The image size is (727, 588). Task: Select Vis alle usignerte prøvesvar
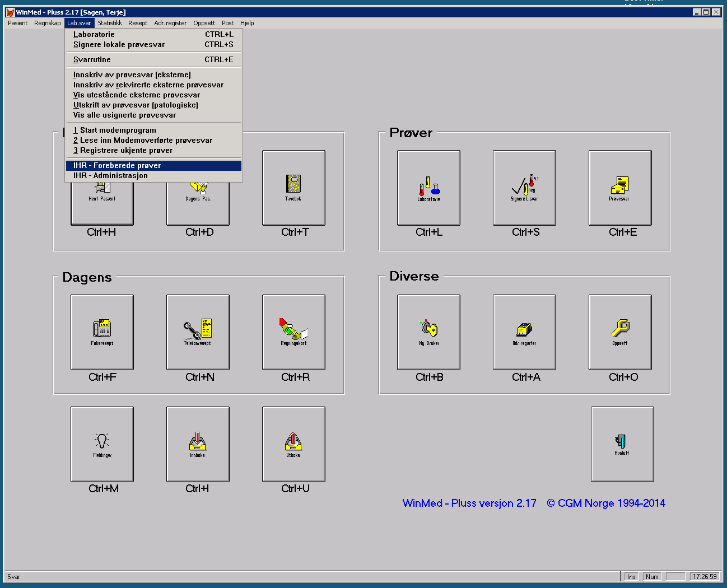(x=153, y=115)
